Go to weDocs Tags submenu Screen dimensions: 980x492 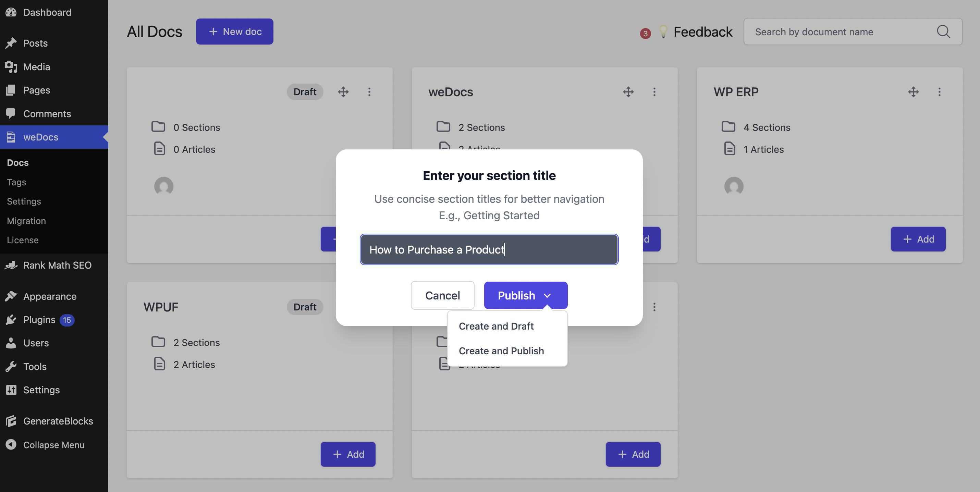16,182
